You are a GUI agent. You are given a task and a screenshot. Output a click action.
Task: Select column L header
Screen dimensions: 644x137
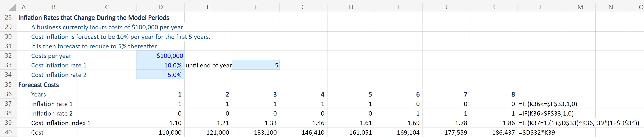(541, 7)
